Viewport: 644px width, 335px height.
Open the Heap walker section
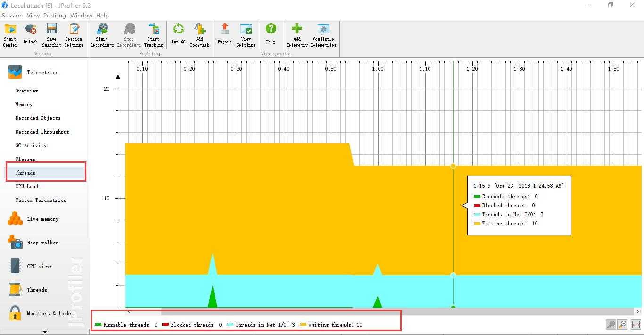pos(33,243)
